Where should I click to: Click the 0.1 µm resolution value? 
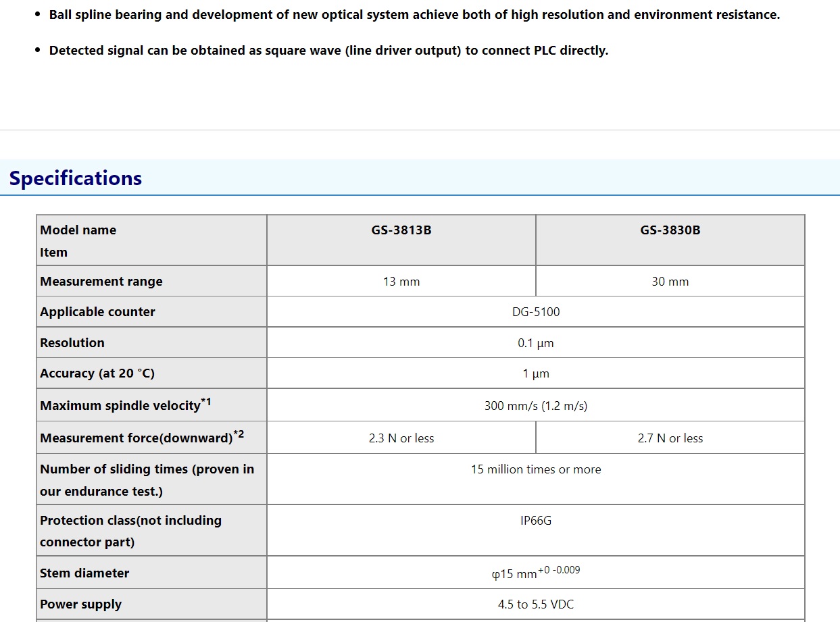click(x=535, y=343)
